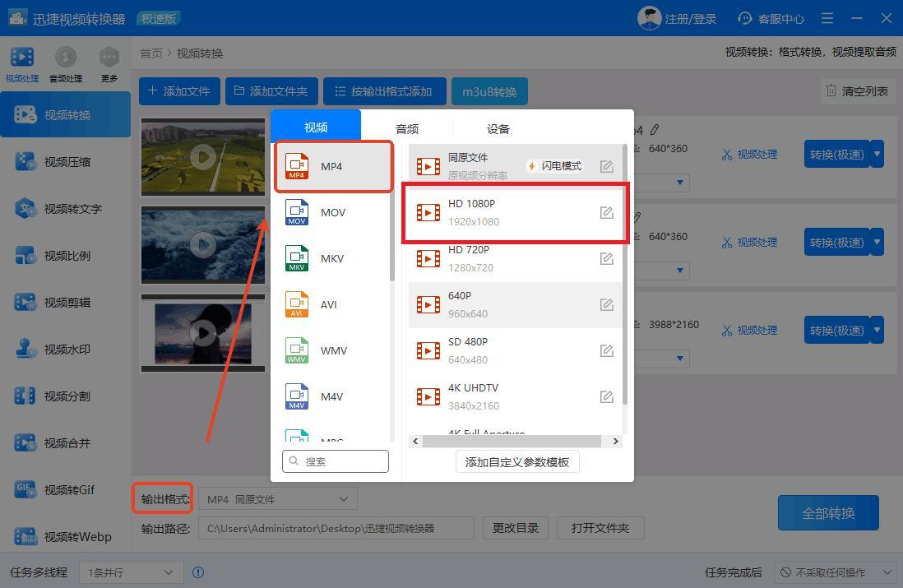Click the edit icon beside 4K UHDTV

(606, 397)
